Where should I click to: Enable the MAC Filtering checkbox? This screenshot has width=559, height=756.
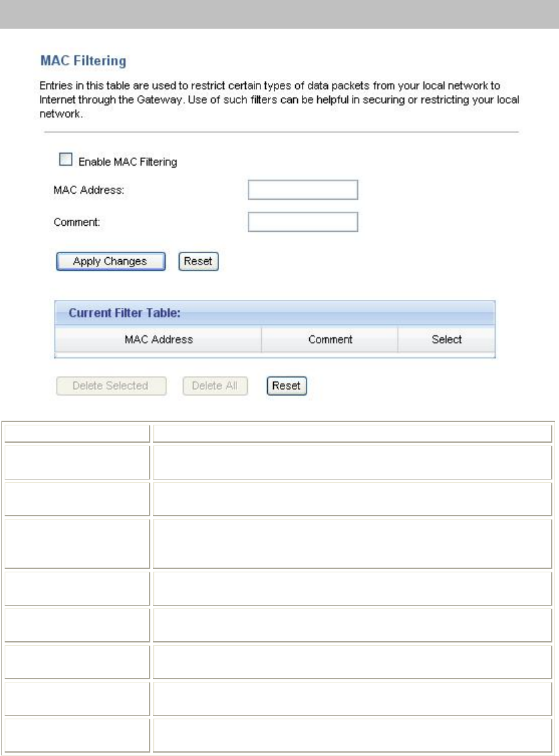[x=65, y=160]
